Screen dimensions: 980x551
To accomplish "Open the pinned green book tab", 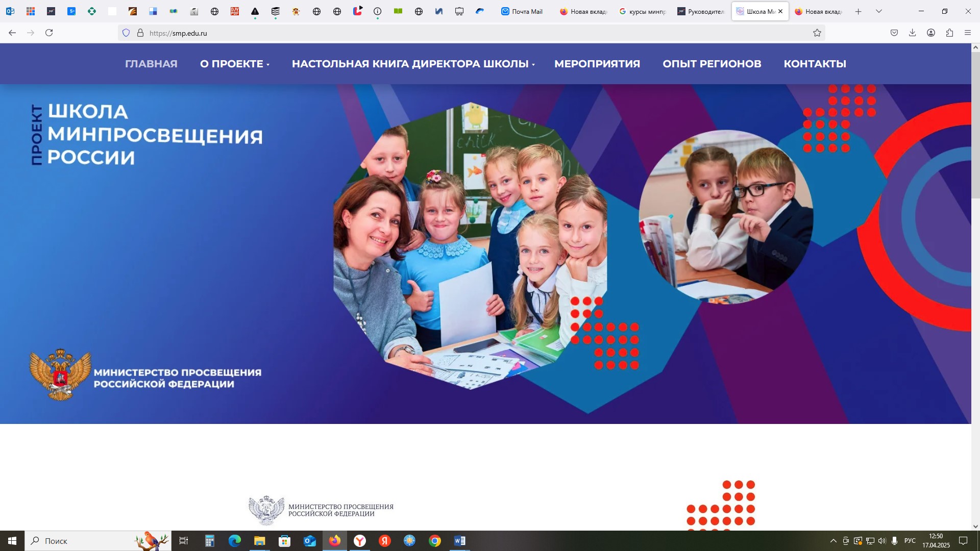I will pos(398,11).
